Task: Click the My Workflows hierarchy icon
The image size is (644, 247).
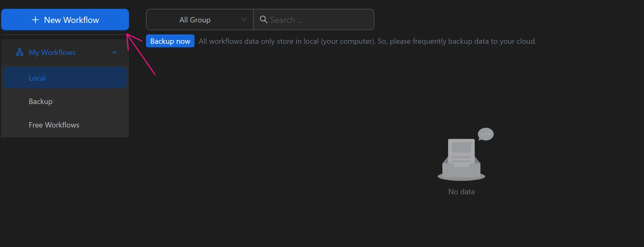Action: pos(19,52)
